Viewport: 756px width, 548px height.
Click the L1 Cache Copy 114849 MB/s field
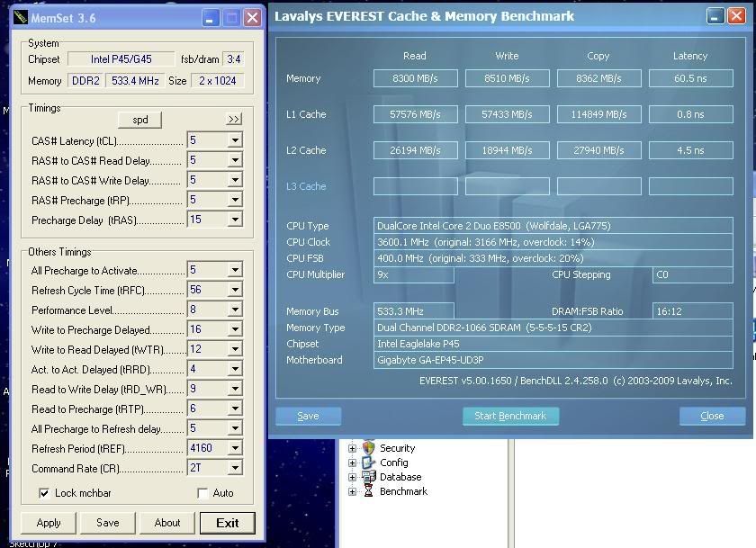[598, 114]
